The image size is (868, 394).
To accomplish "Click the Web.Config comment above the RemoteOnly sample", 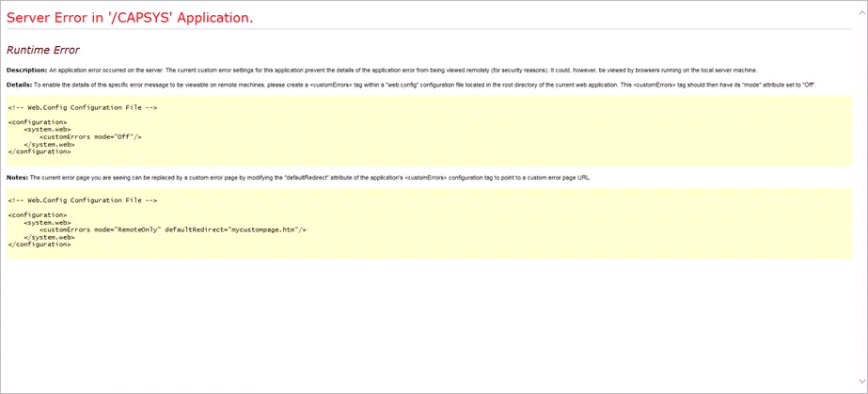I will 83,200.
